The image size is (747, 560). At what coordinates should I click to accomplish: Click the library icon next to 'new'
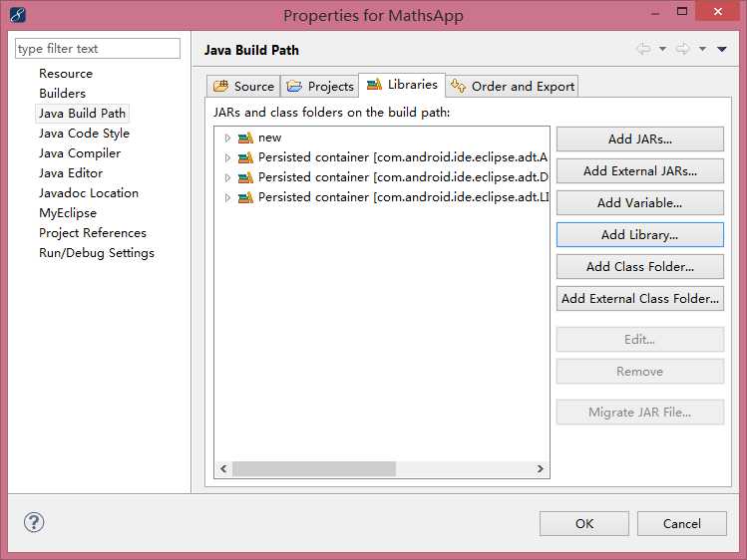tap(245, 138)
